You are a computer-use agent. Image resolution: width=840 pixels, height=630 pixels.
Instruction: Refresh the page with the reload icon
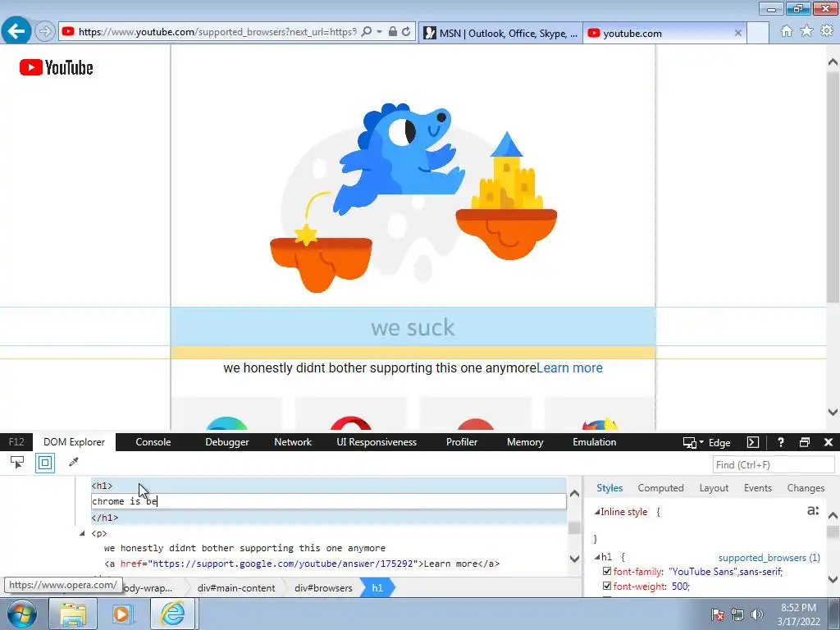pos(407,32)
